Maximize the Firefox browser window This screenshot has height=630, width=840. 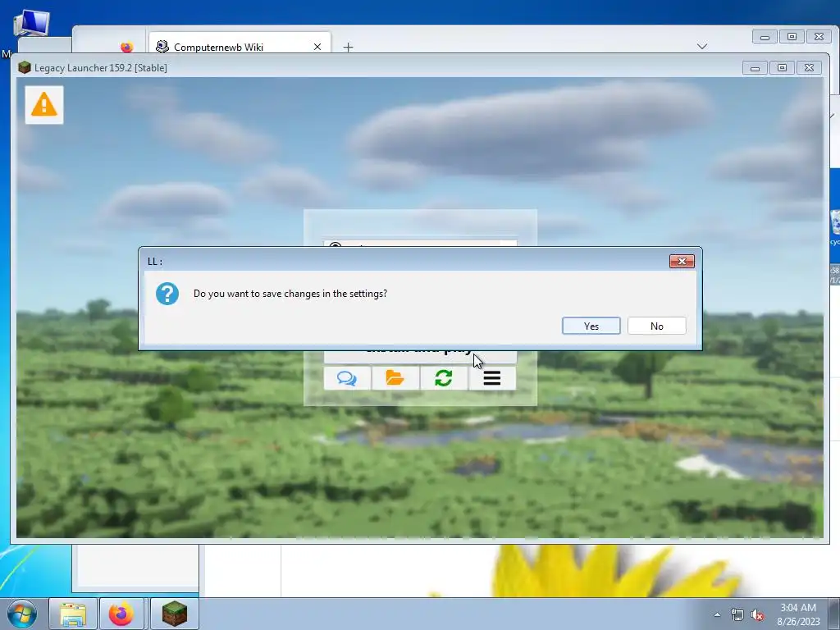(792, 36)
